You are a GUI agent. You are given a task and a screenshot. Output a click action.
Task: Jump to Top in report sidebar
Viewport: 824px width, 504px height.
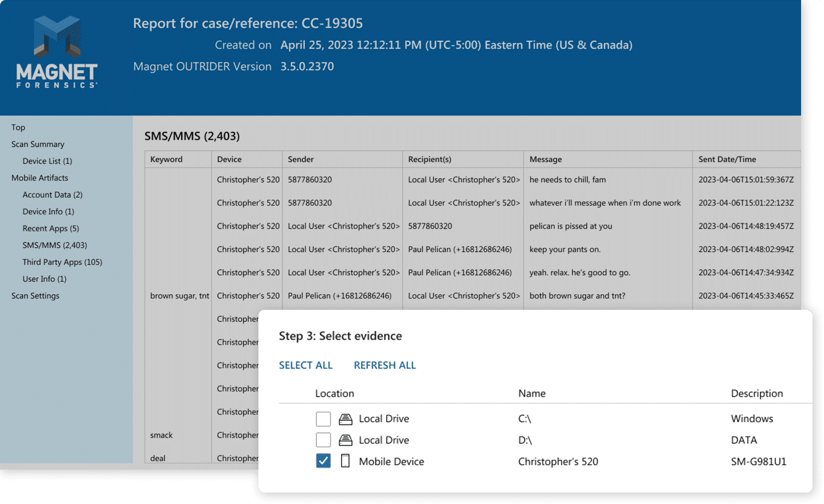pos(18,128)
